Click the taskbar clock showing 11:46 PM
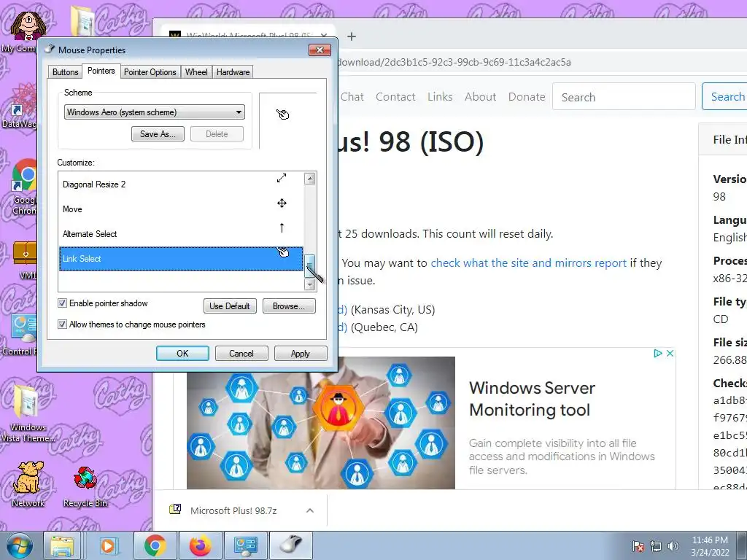 click(710, 546)
